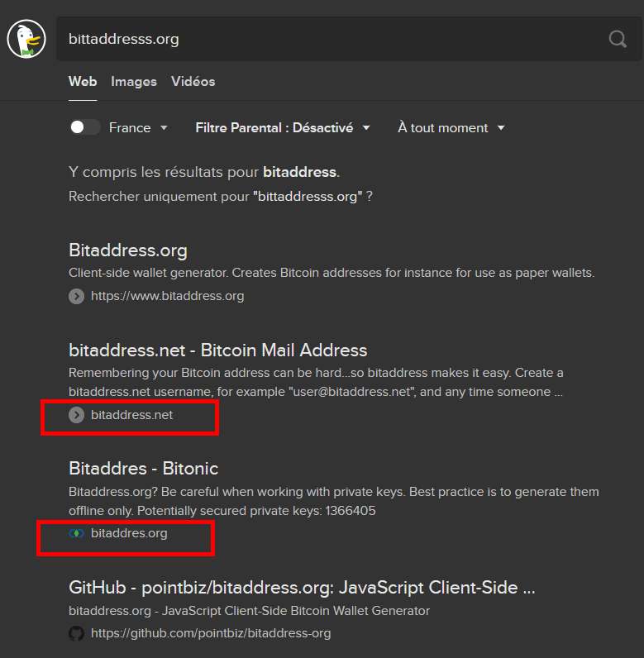644x658 pixels.
Task: Expand the France region dropdown
Action: pos(138,127)
